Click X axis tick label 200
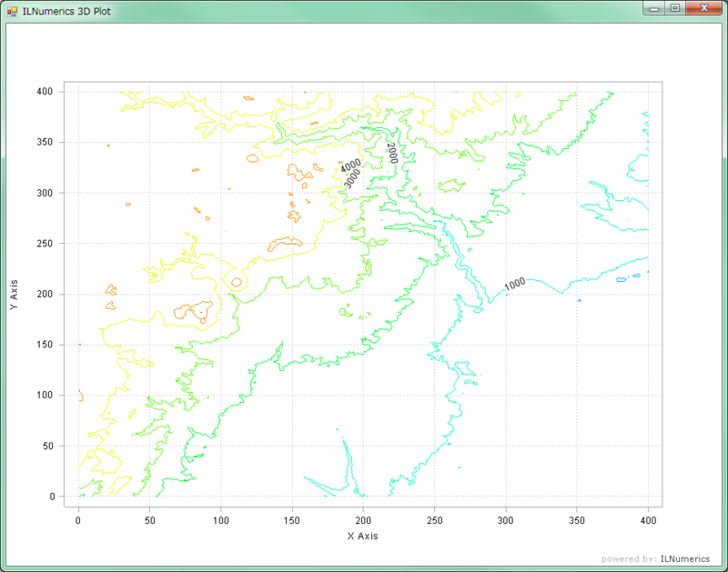Viewport: 728px width, 572px height. coord(363,520)
